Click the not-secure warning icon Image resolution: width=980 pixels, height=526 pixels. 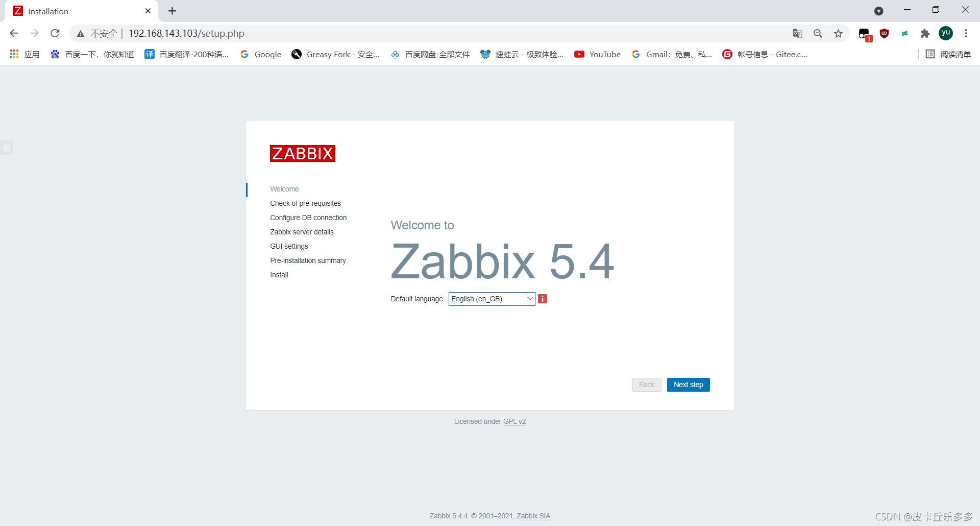pos(81,34)
